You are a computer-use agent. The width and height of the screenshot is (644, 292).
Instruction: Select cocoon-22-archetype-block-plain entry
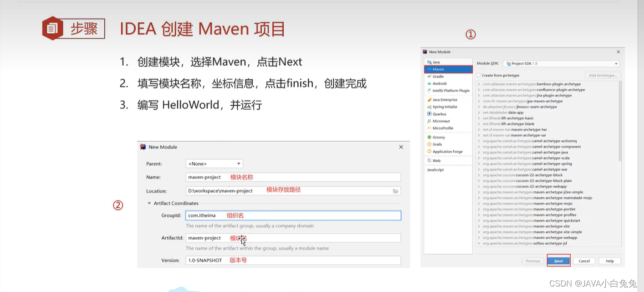(527, 181)
